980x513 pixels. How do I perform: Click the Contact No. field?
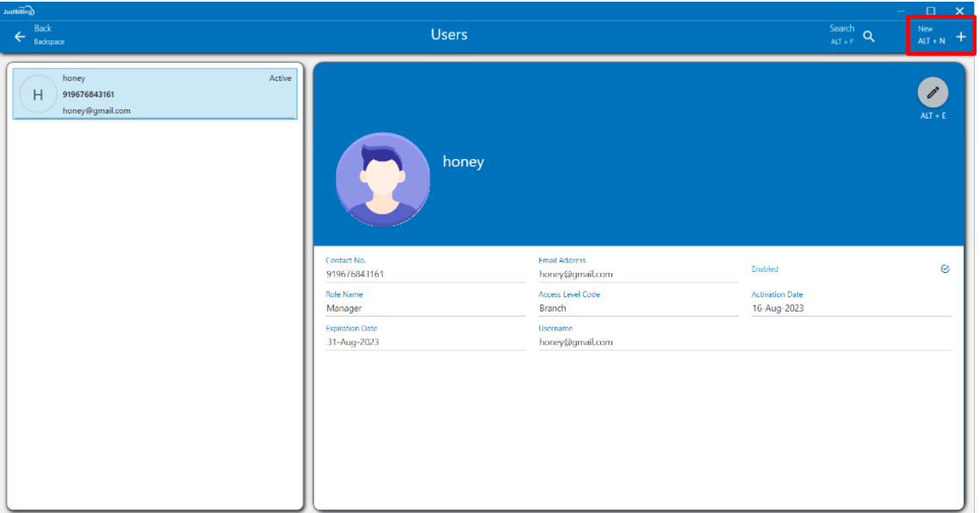[x=425, y=274]
